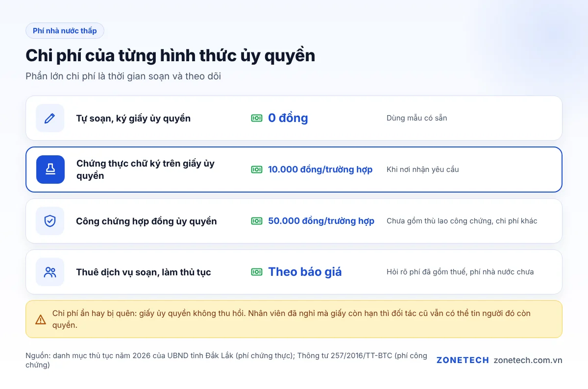Click the Phí nhà nước thấp badge
Screen dimensions: 588x389
point(65,31)
